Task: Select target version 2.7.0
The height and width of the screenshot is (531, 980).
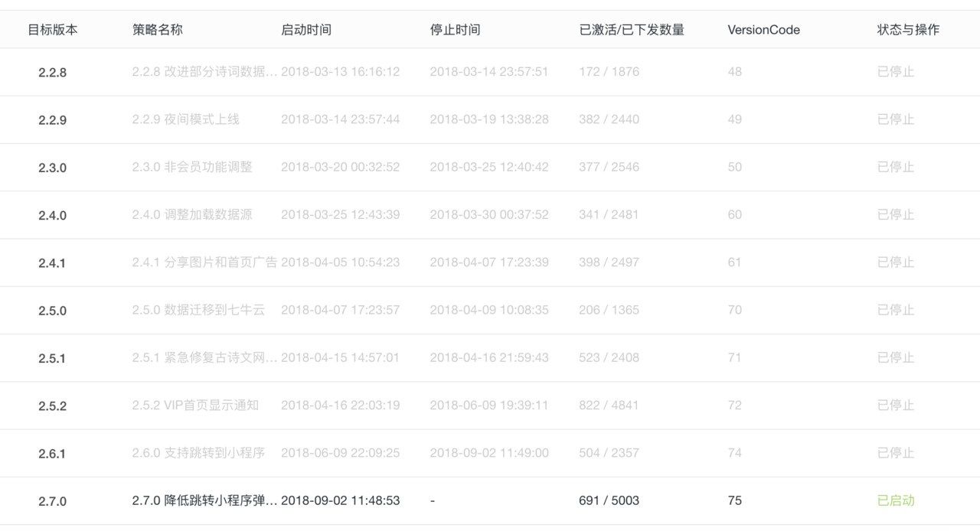Action: pyautogui.click(x=53, y=501)
